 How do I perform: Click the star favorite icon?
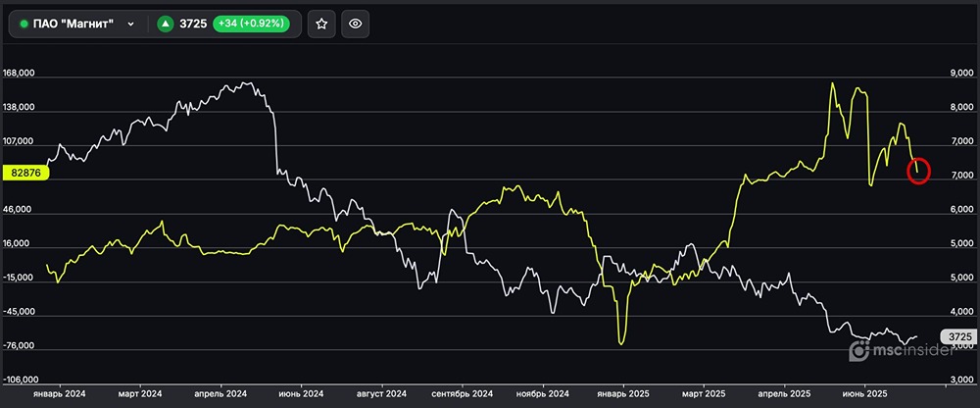pyautogui.click(x=321, y=25)
